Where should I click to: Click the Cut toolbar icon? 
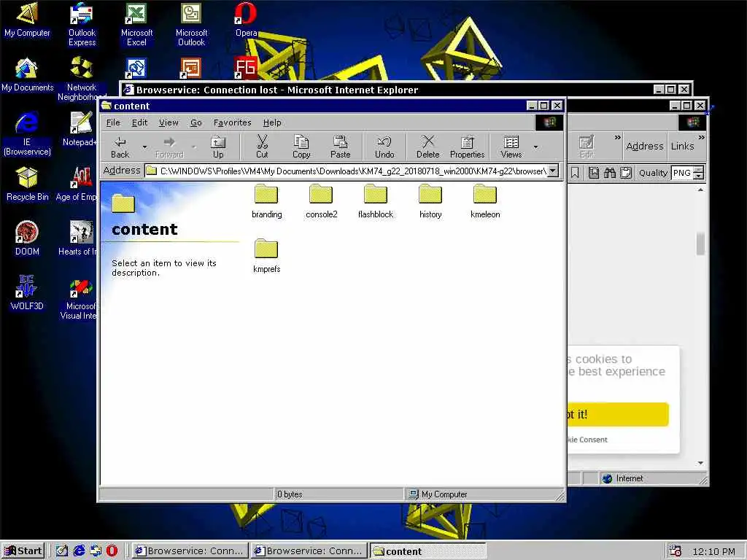(262, 147)
